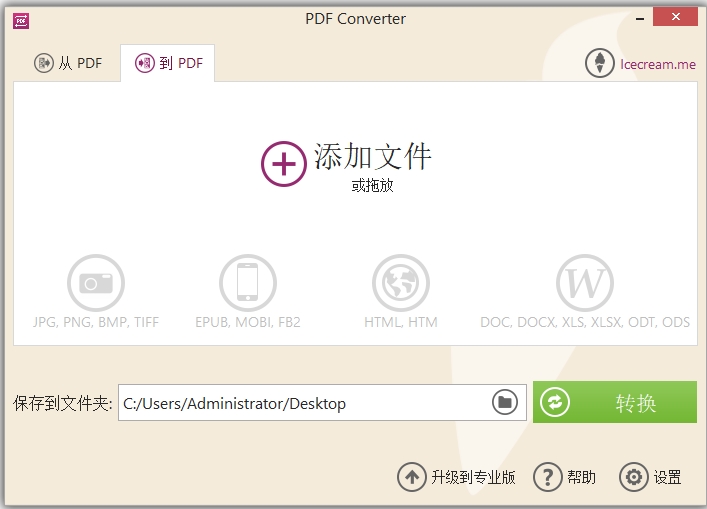This screenshot has height=509, width=707.
Task: Click the 添加文件 label
Action: coord(373,156)
